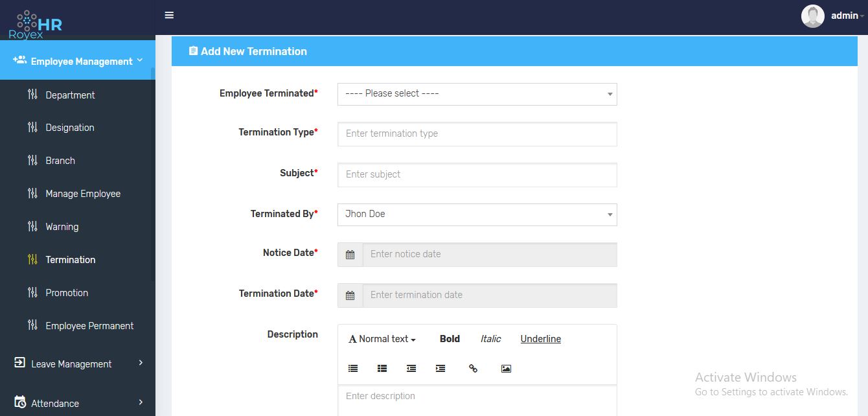868x416 pixels.
Task: Open the Employee Permanent page
Action: coord(89,325)
